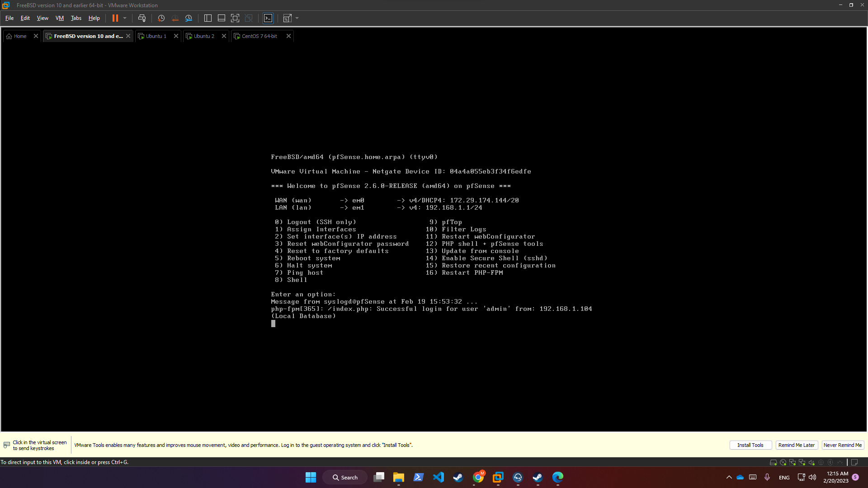Click the sound card status icon
The image size is (868, 488).
coord(811,462)
